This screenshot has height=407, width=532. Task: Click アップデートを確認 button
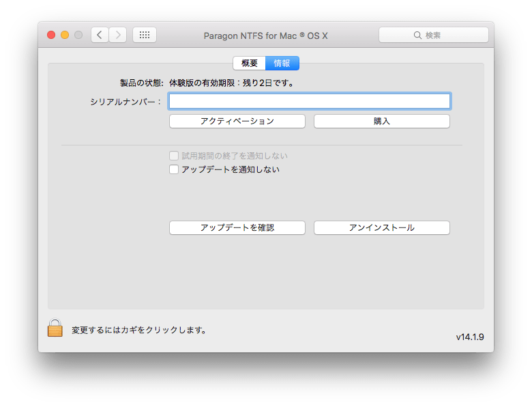click(237, 227)
